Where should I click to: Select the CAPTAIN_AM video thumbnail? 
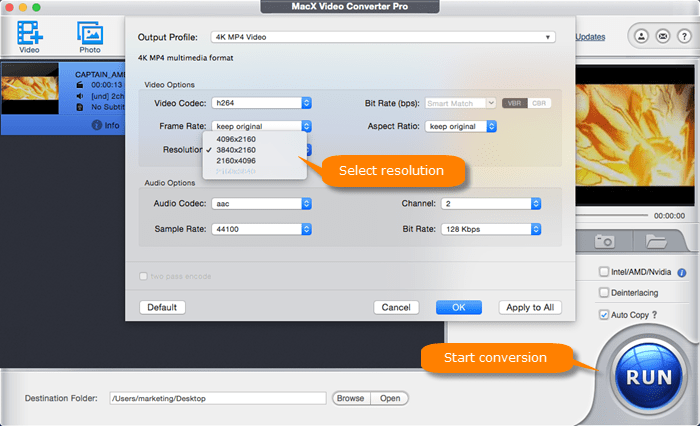pos(30,88)
